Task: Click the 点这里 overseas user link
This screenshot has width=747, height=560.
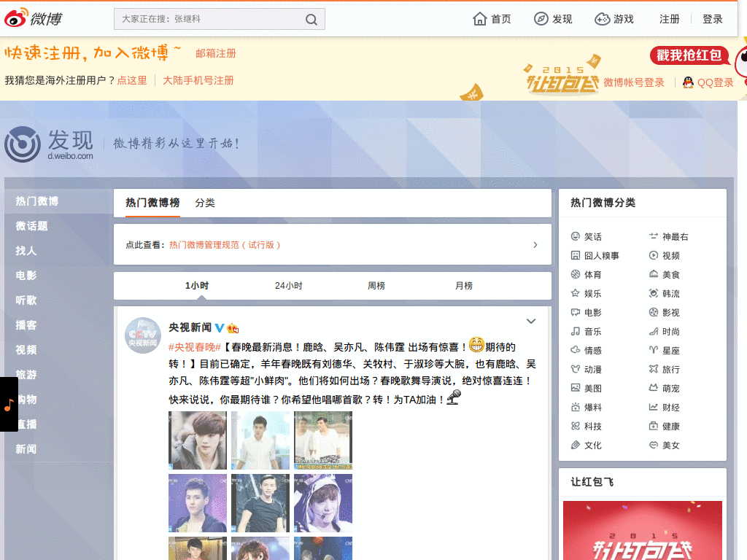Action: (x=132, y=80)
